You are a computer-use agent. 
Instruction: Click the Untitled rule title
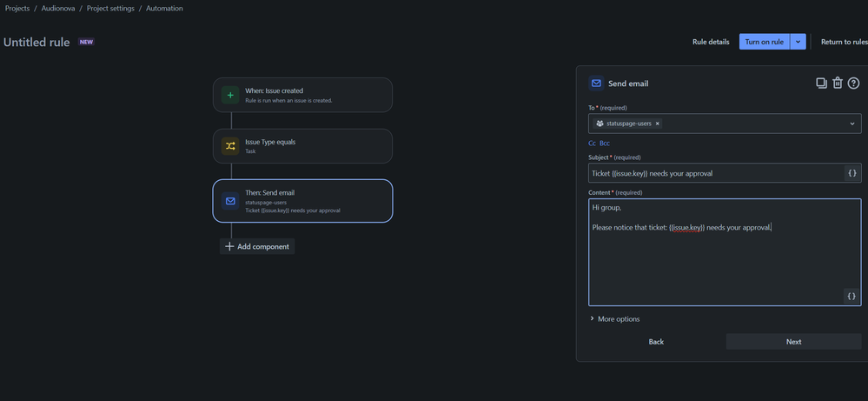pos(36,42)
